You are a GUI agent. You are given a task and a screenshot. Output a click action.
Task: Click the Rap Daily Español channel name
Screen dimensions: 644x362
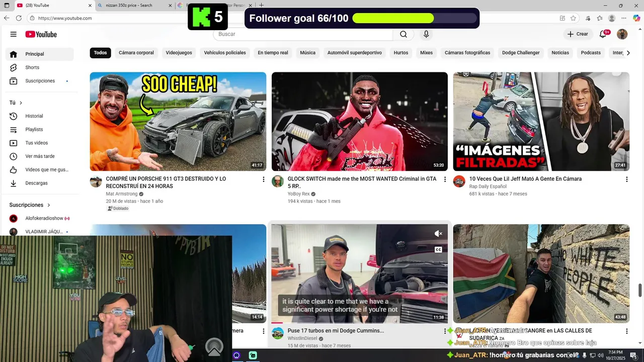click(488, 187)
